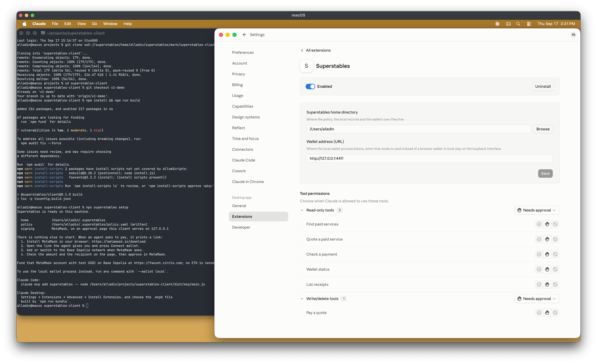Select needs-approval hand for Check a payment

(x=547, y=254)
